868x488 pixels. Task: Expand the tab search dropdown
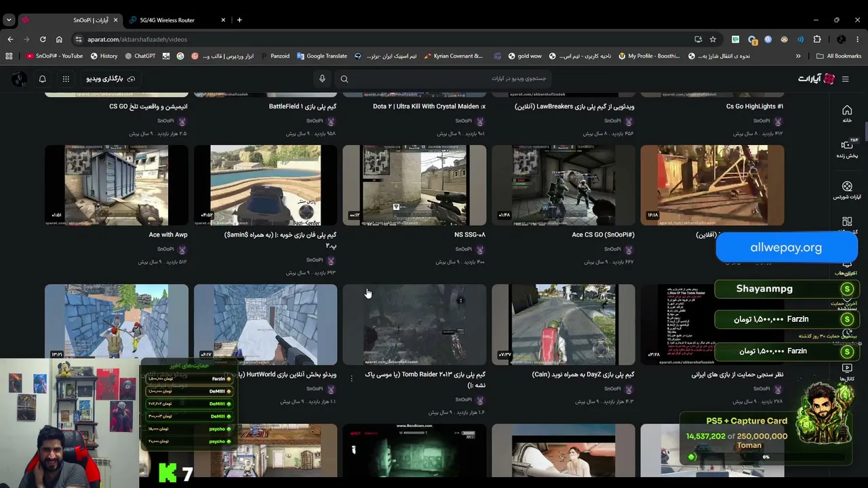click(x=9, y=20)
